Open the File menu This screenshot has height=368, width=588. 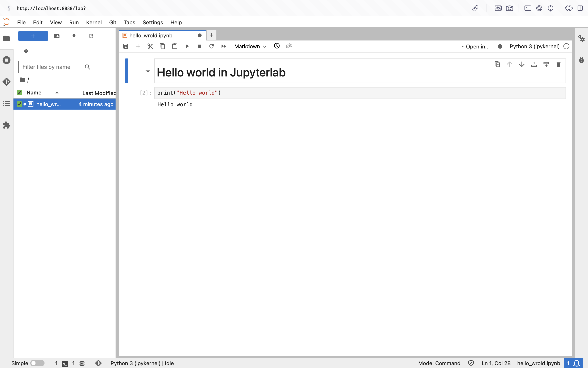click(21, 22)
